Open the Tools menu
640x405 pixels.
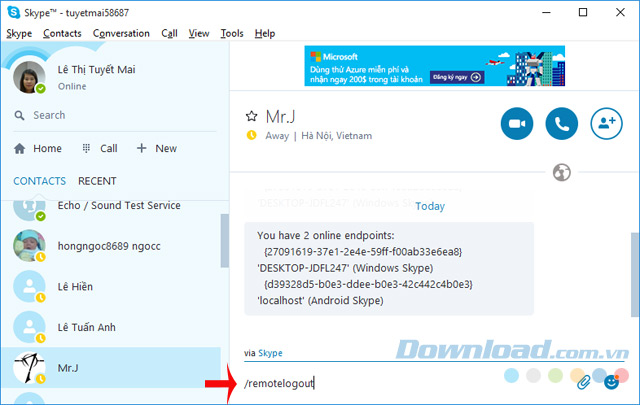(232, 33)
